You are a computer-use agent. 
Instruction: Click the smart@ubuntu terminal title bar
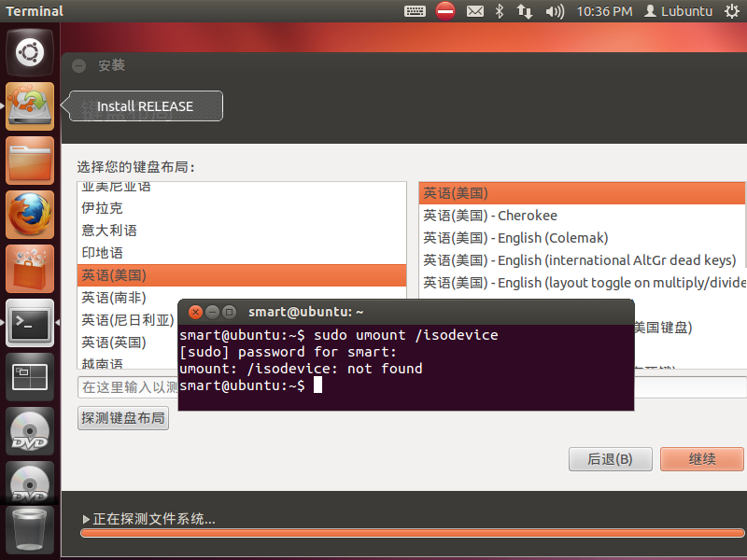[406, 313]
